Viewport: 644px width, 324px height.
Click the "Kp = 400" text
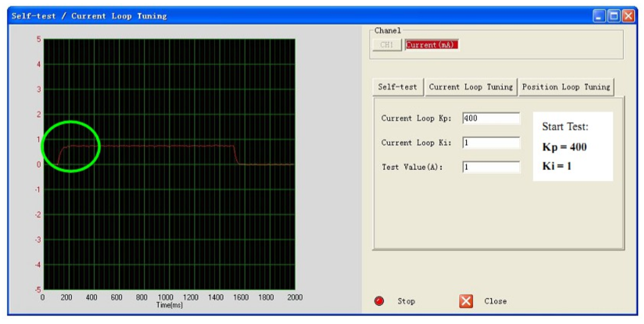pyautogui.click(x=564, y=147)
